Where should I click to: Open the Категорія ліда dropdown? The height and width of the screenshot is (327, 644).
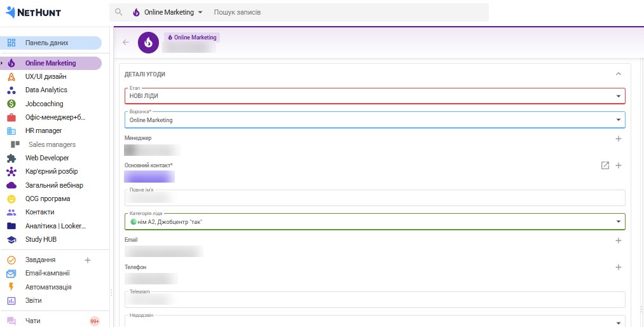coord(374,221)
